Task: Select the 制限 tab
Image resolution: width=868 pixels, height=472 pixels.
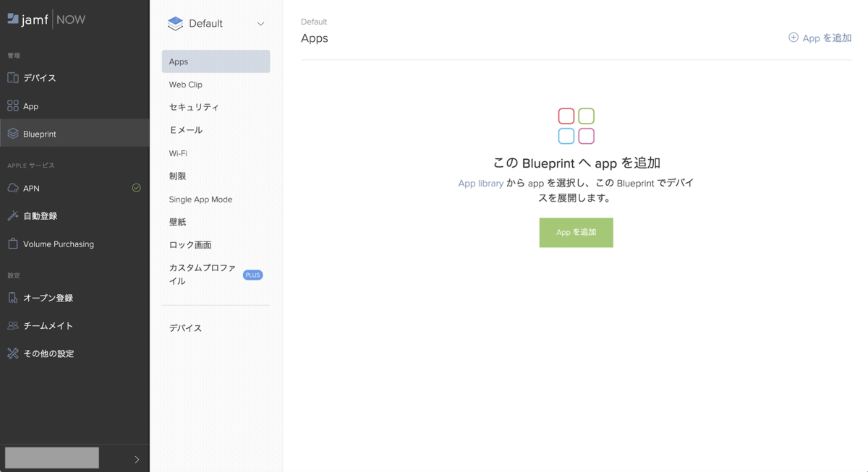Action: pos(216,176)
